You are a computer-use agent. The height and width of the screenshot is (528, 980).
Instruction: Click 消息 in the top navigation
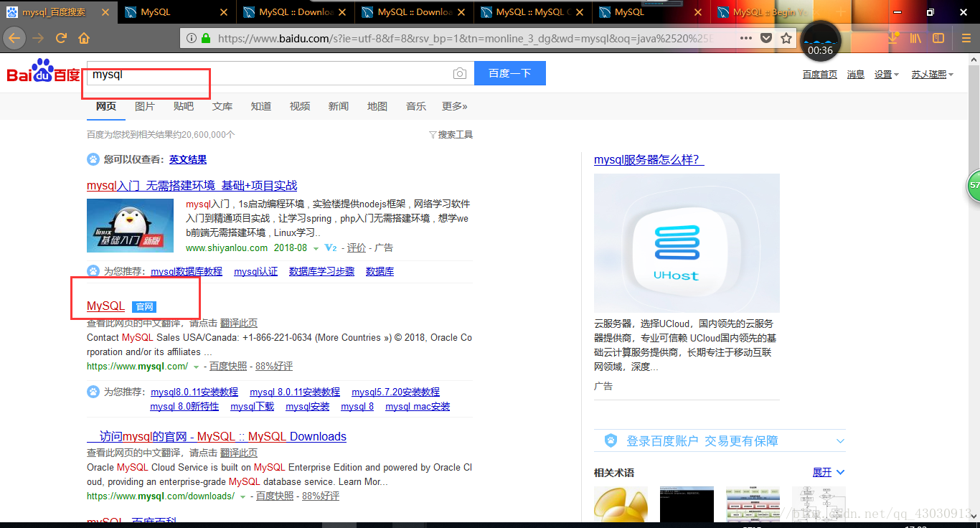click(856, 75)
